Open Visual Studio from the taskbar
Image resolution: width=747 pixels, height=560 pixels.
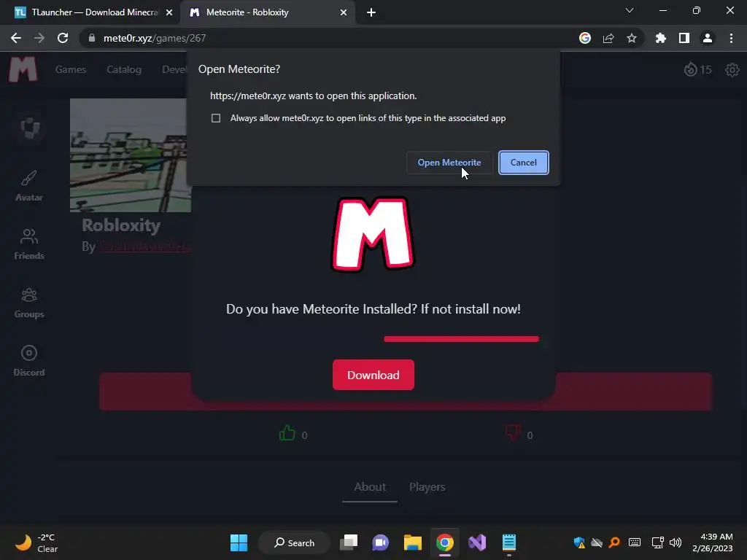(x=477, y=542)
